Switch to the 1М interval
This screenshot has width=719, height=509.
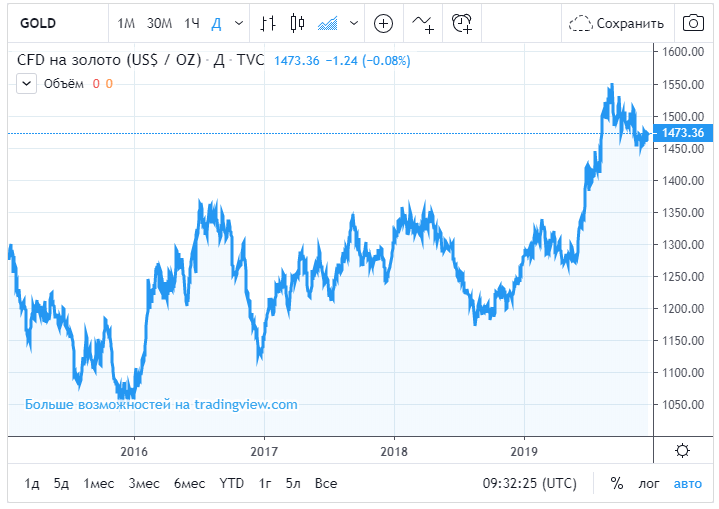coord(126,23)
